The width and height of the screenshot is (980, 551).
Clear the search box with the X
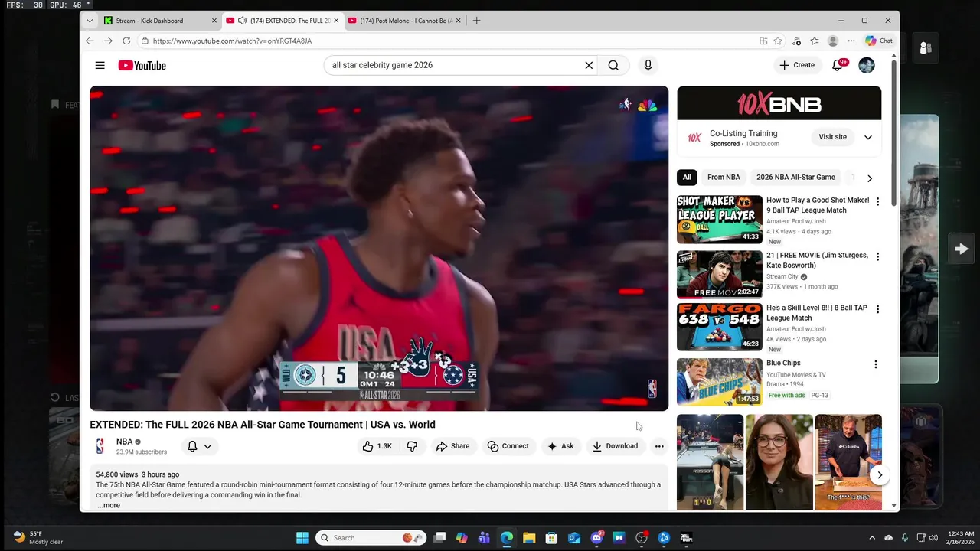589,65
